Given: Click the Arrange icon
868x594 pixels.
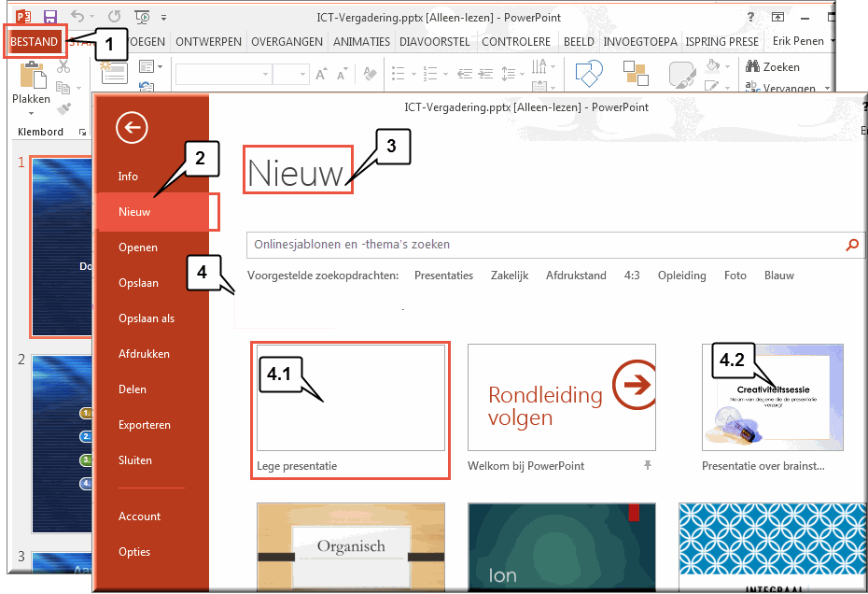Looking at the screenshot, I should (x=636, y=73).
